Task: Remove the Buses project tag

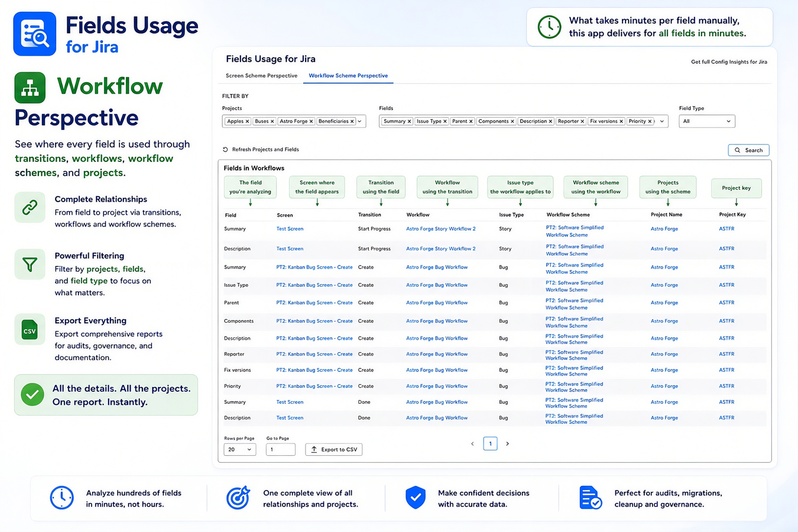Action: (x=272, y=121)
